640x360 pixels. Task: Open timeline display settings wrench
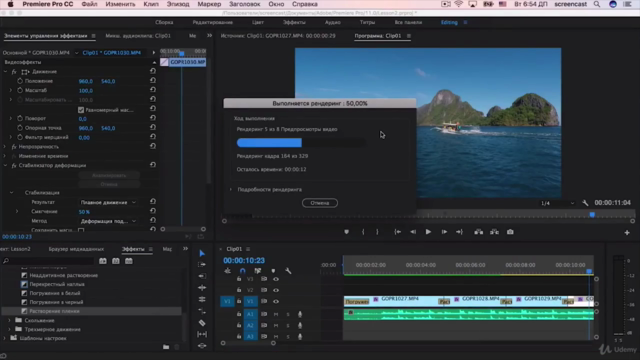[x=288, y=271]
